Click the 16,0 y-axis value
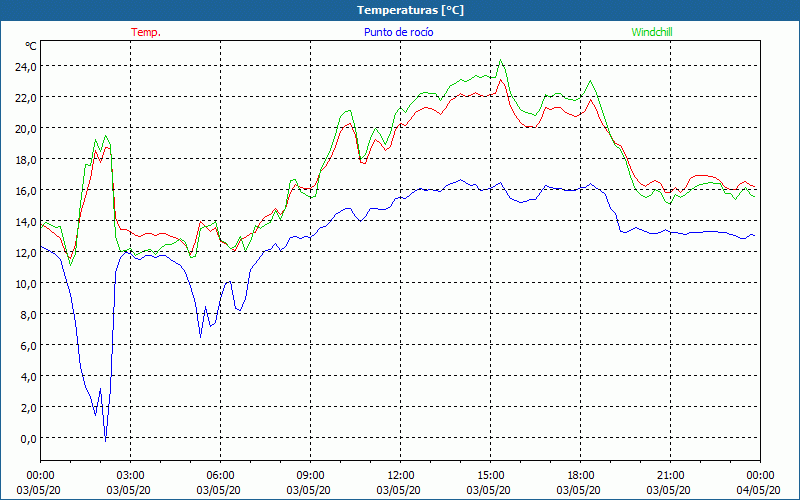The image size is (800, 500). (x=26, y=190)
